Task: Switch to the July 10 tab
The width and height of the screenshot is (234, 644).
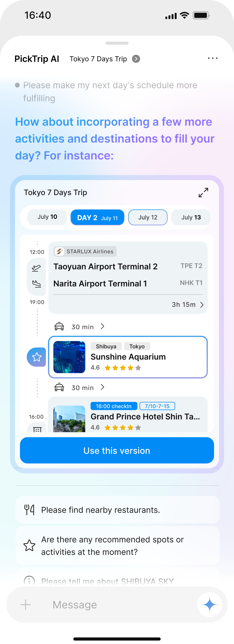Action: pyautogui.click(x=47, y=217)
